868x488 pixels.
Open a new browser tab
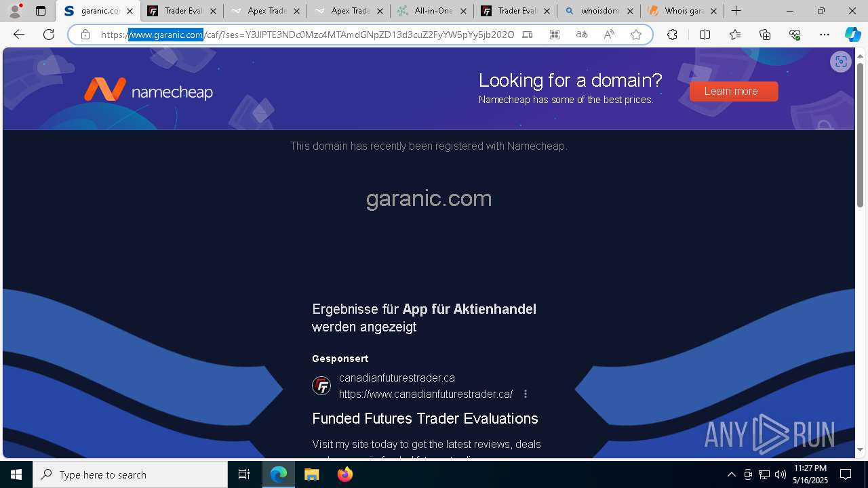[736, 11]
